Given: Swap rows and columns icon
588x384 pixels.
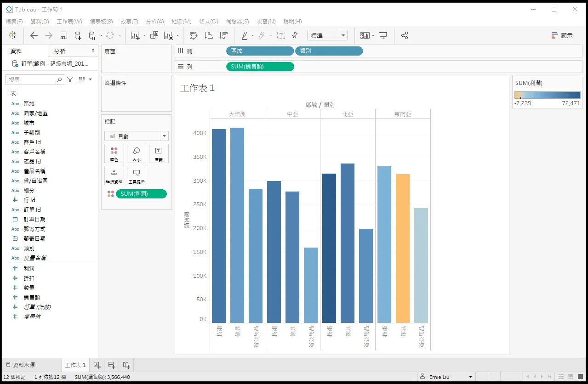Looking at the screenshot, I should tap(194, 35).
